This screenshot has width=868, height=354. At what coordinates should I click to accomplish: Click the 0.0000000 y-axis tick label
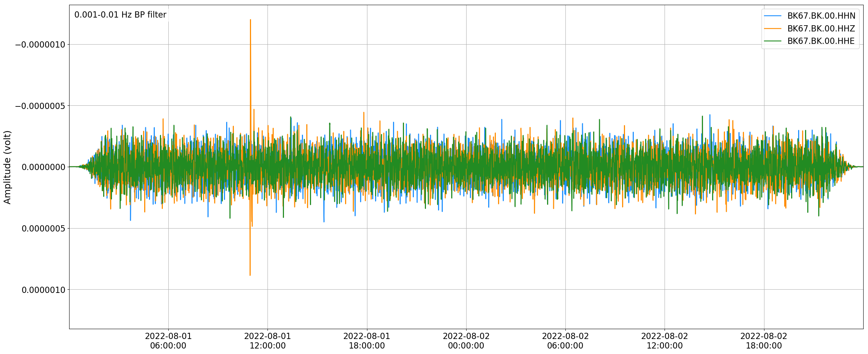(x=44, y=167)
